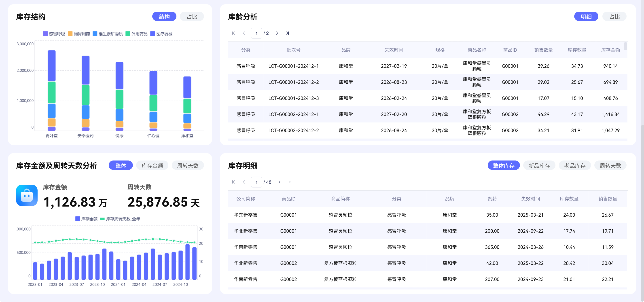This screenshot has height=302, width=644.
Task: Click 库存金额 value 1,416.84
Action: [610, 114]
